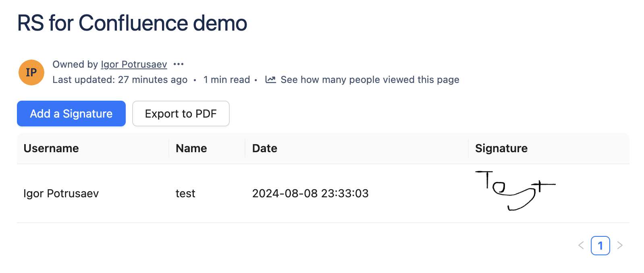Sort the table by Date column
This screenshot has width=644, height=273.
coord(264,148)
